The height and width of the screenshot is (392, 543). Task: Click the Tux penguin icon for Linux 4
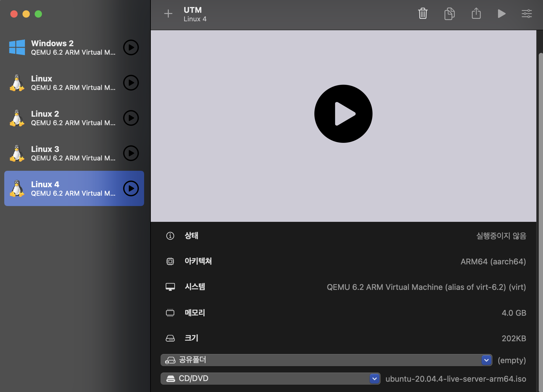point(17,188)
